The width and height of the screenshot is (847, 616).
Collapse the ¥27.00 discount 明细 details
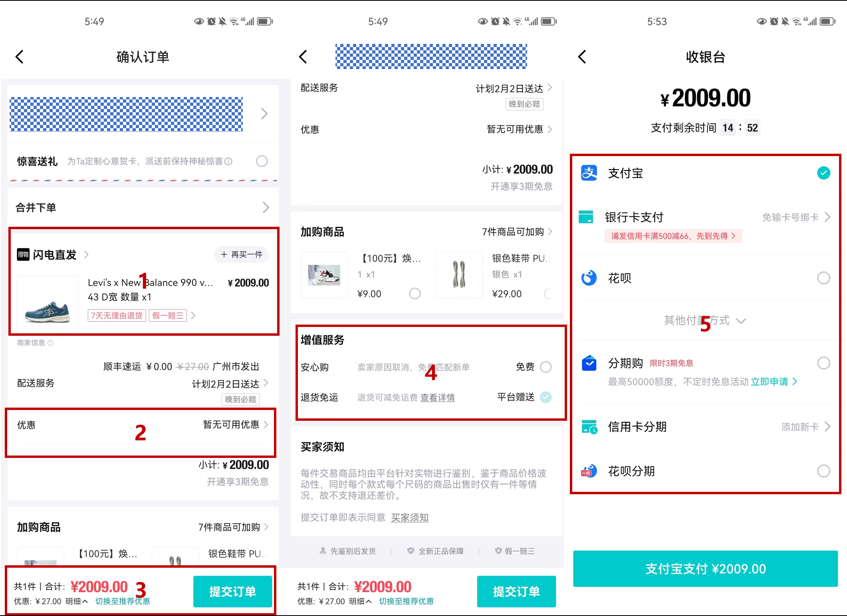77,601
